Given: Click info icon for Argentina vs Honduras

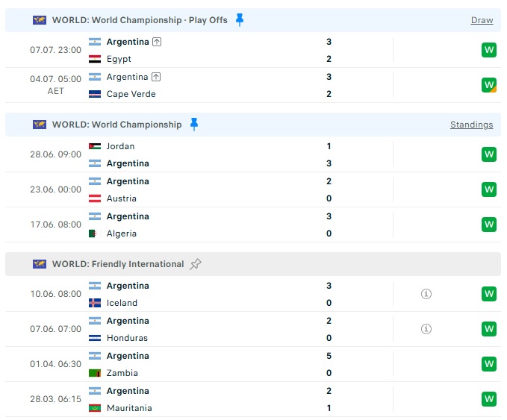Looking at the screenshot, I should (x=426, y=329).
